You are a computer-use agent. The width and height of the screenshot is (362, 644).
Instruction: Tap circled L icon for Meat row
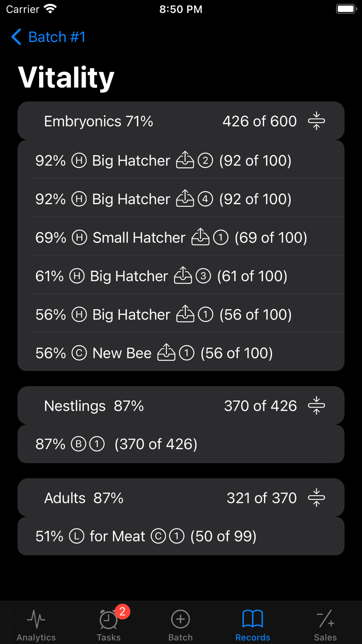(77, 536)
